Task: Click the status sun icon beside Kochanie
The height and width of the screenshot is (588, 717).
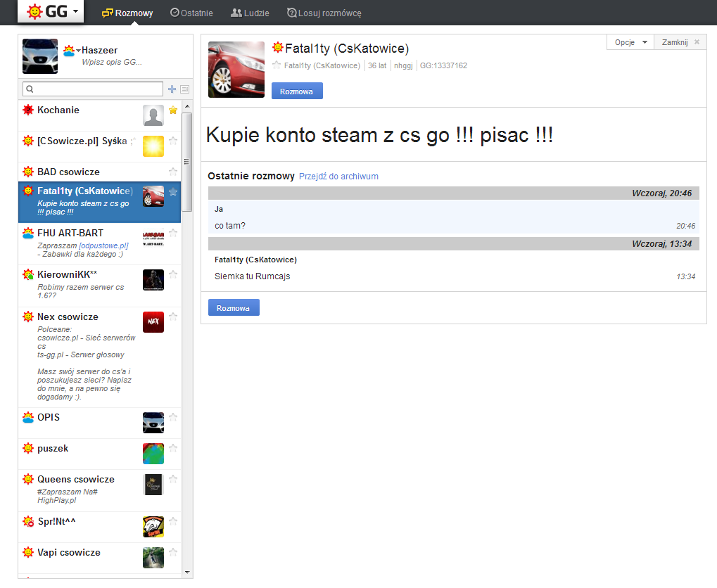Action: coord(28,110)
